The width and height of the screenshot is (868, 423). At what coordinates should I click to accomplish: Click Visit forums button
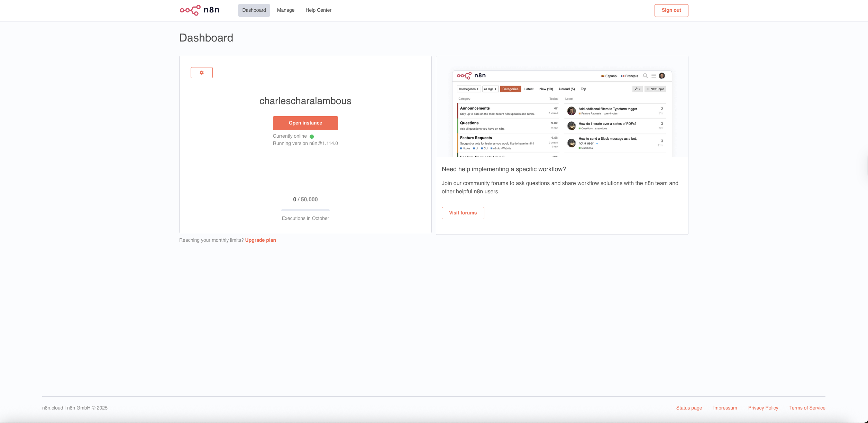[x=463, y=213]
